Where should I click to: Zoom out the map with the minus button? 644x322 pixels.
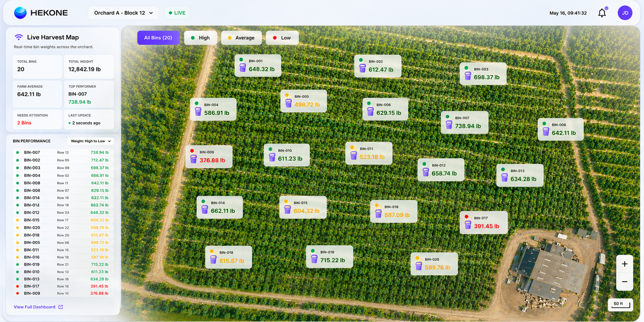pyautogui.click(x=624, y=282)
